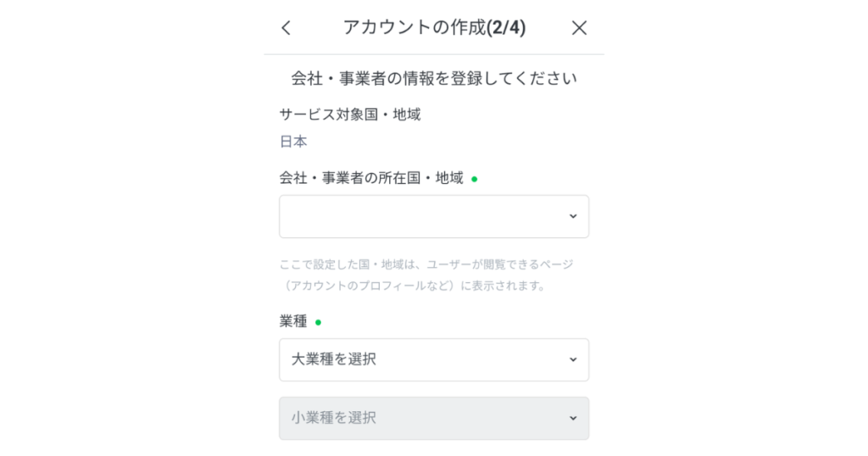Click the 会社・事業者の所在国・地域 field label
The image size is (868, 456).
(371, 178)
